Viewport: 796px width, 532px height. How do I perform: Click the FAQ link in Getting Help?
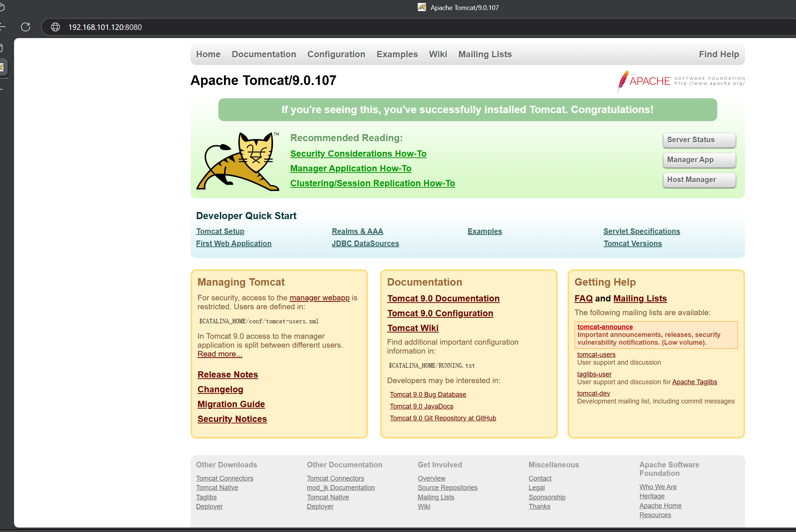pos(584,299)
